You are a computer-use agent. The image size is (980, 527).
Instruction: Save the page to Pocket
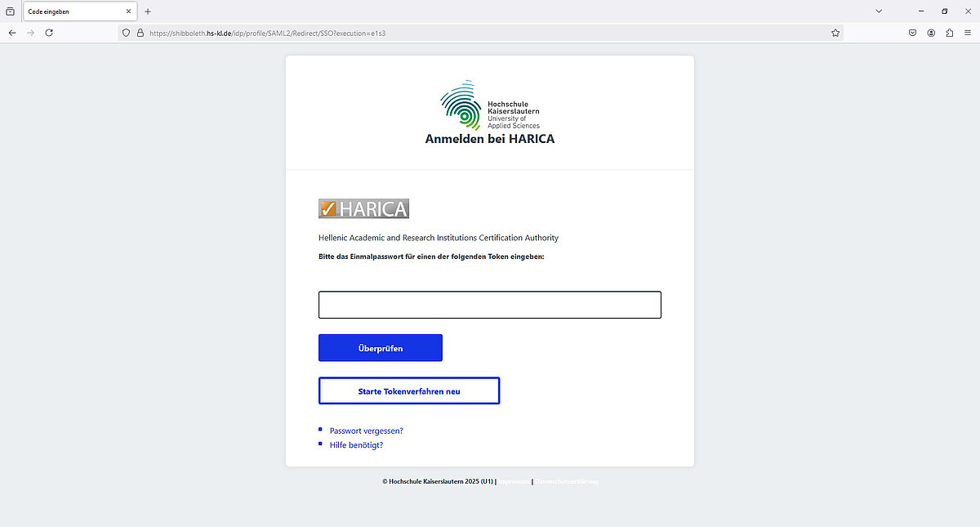[x=913, y=33]
